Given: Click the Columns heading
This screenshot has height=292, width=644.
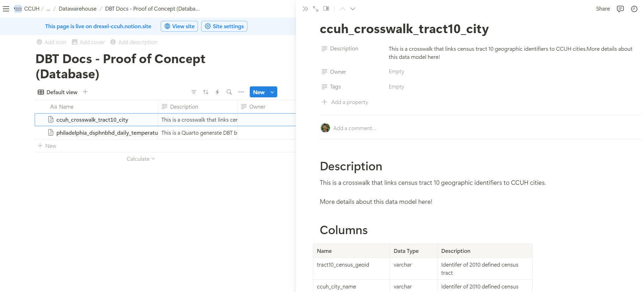Looking at the screenshot, I should 343,230.
